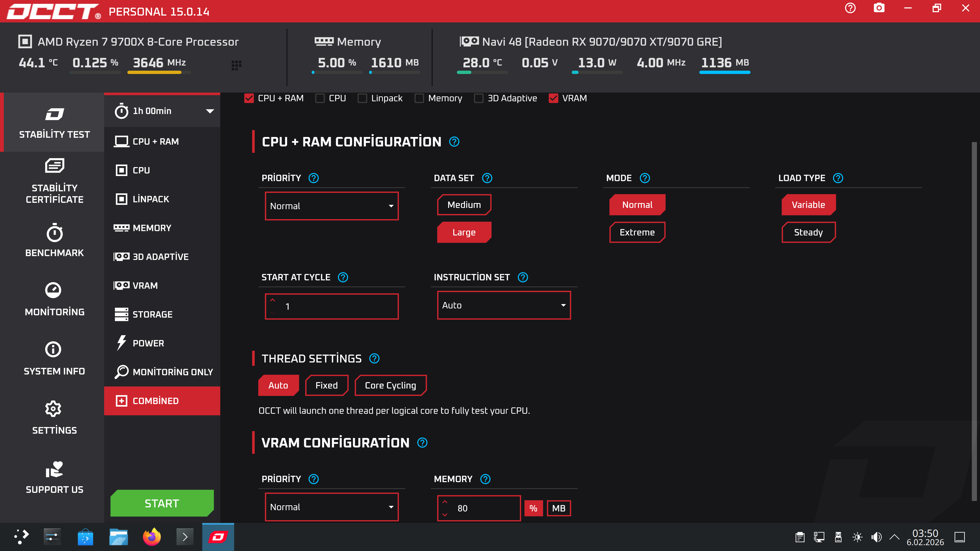Screen dimensions: 980x551
Task: Decrease the VRAM memory value
Action: (x=445, y=515)
